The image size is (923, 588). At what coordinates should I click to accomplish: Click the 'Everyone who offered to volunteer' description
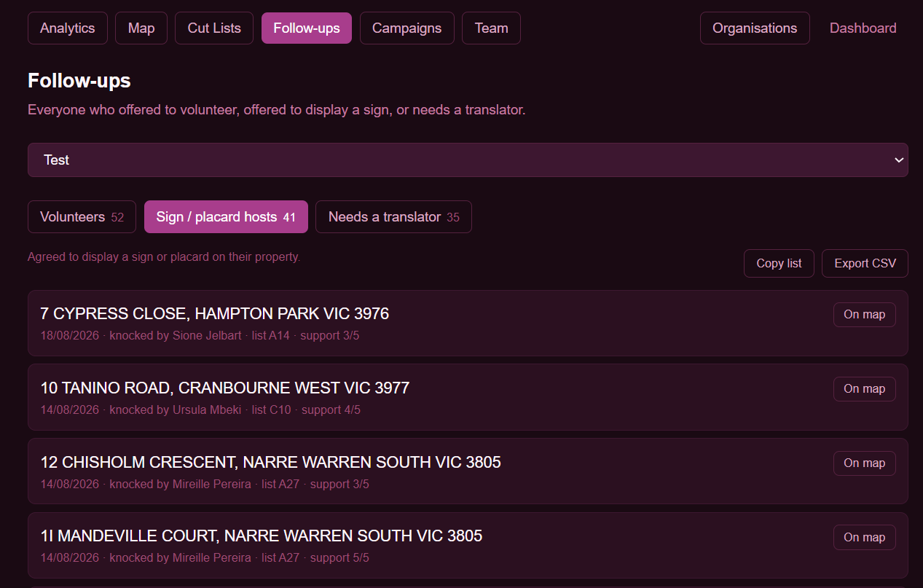[277, 111]
